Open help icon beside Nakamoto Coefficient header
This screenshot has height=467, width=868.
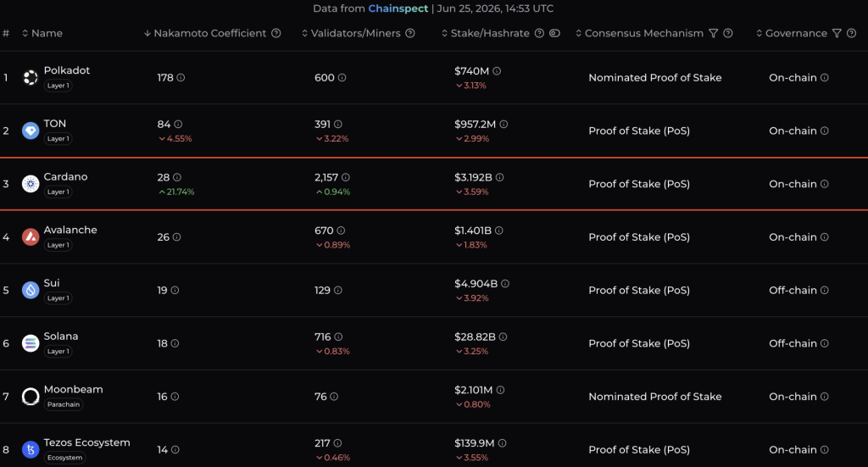tap(275, 33)
